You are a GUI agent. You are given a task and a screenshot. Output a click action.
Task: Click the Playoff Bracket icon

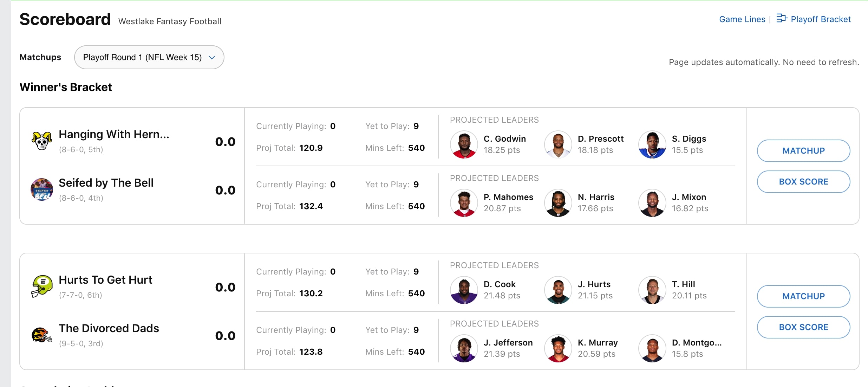tap(782, 18)
